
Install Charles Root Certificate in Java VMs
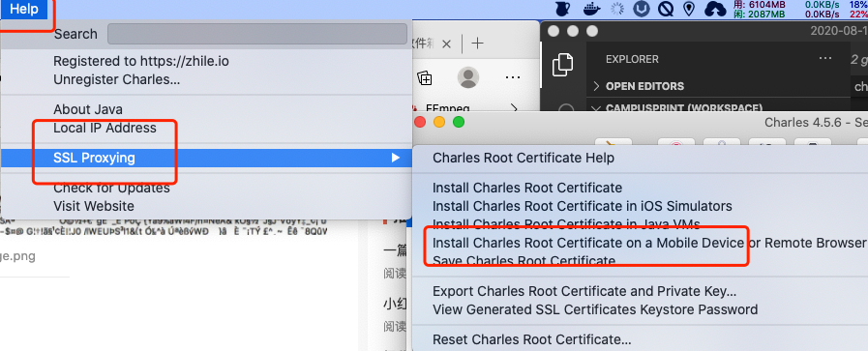[x=566, y=224]
